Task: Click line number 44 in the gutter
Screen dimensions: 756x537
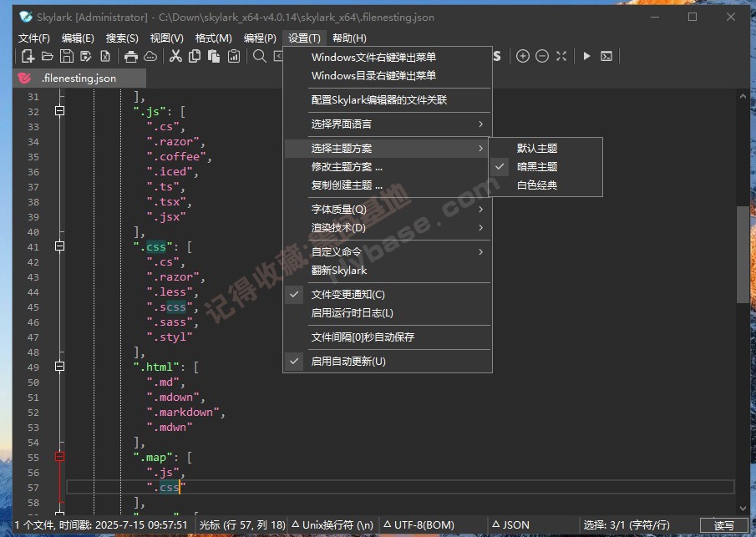Action: (x=33, y=292)
